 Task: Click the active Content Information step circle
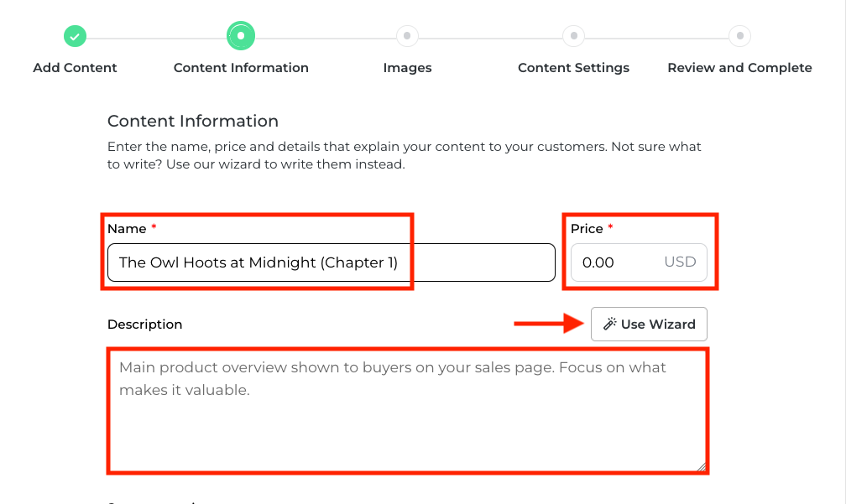point(241,36)
